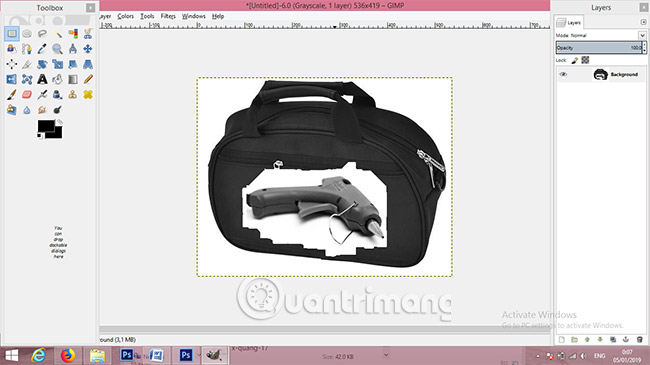The width and height of the screenshot is (650, 365).
Task: Select the Ellipse Select tool
Action: pyautogui.click(x=27, y=34)
